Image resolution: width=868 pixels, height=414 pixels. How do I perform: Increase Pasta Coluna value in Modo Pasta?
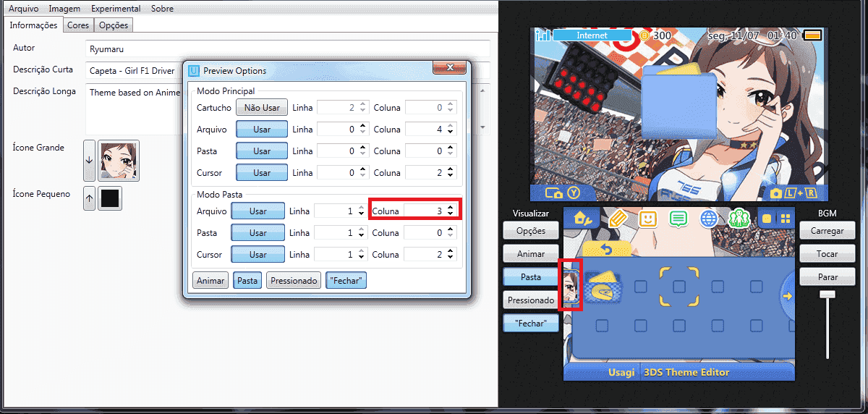pos(451,229)
